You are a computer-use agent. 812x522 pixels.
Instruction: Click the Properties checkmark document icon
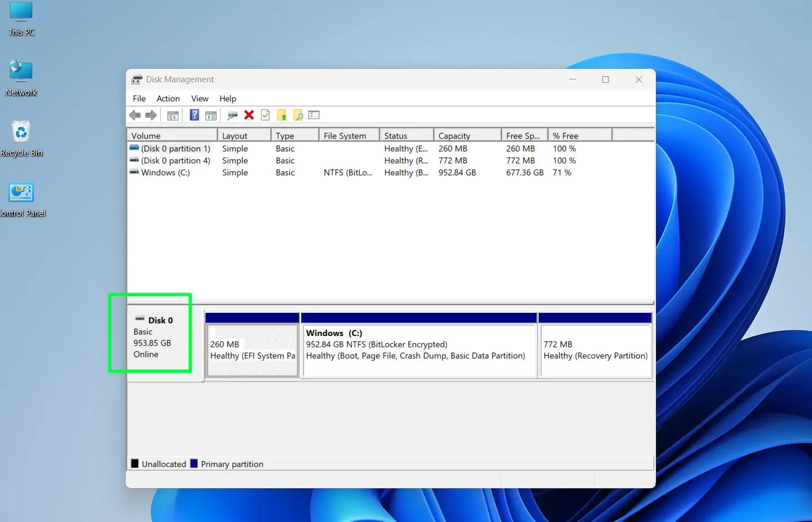click(x=265, y=115)
